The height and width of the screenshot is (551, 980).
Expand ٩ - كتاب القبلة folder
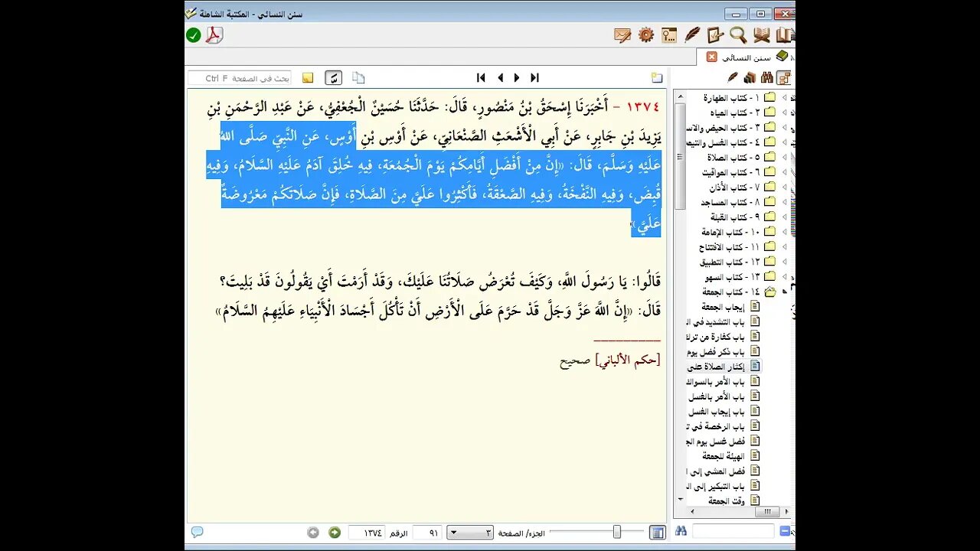click(784, 217)
